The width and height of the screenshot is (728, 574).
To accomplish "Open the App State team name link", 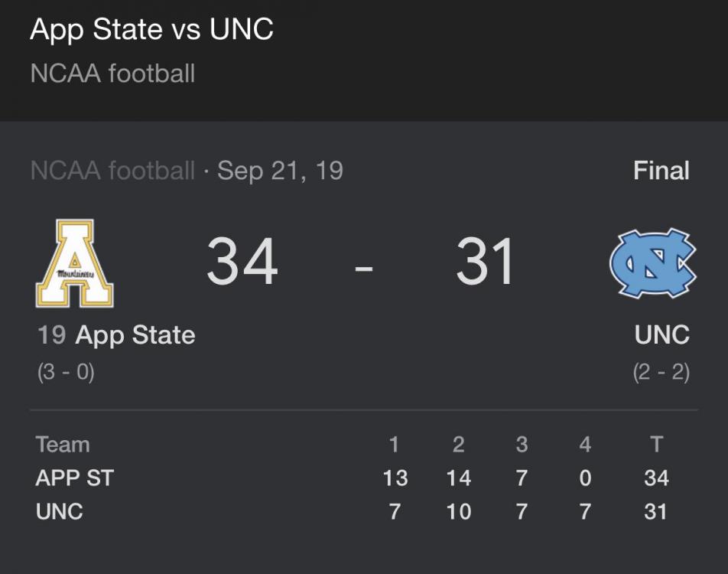I will tap(135, 335).
